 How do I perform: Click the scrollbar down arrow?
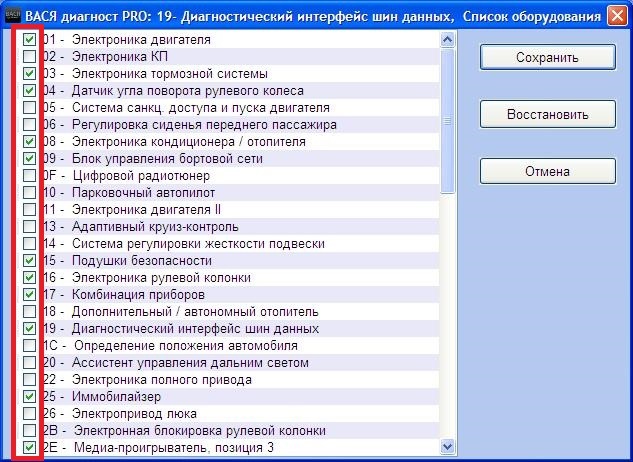click(x=447, y=447)
